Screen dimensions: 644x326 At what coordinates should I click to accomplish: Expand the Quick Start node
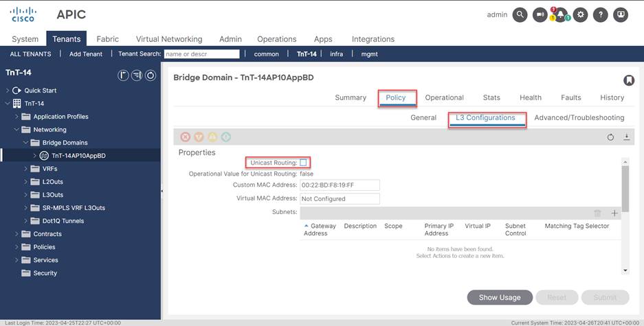[x=8, y=90]
